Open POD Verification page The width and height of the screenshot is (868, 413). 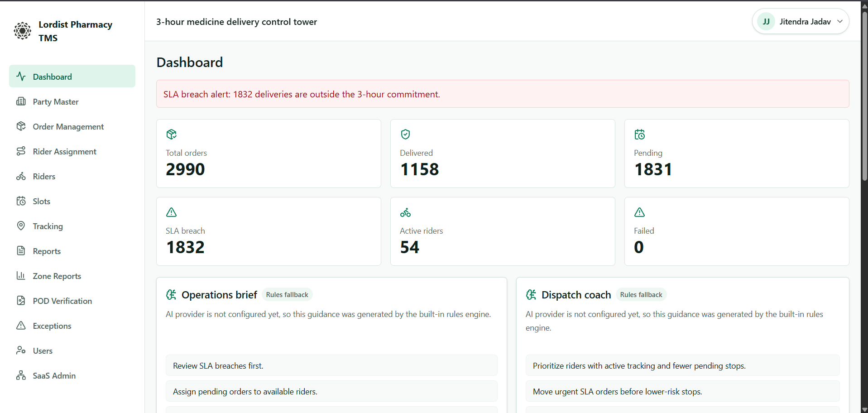(x=72, y=301)
